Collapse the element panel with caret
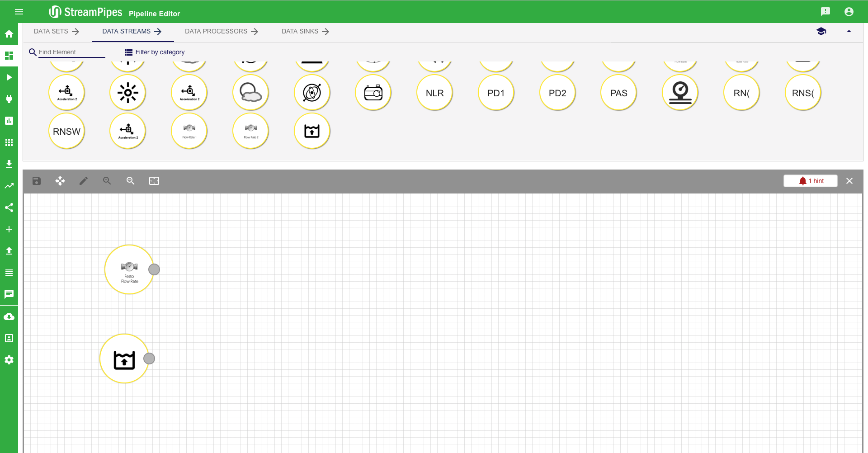This screenshot has width=868, height=453. tap(849, 31)
